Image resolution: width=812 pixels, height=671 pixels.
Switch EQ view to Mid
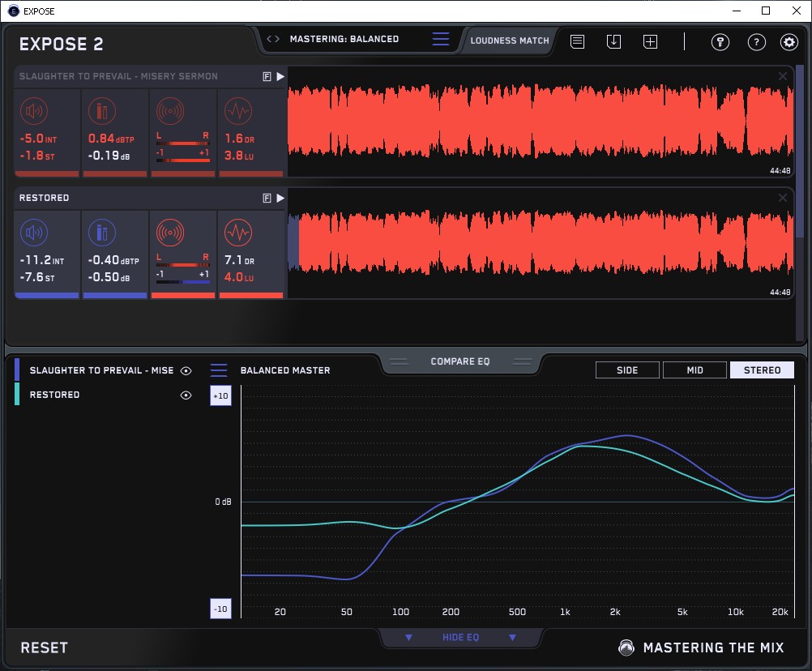694,370
